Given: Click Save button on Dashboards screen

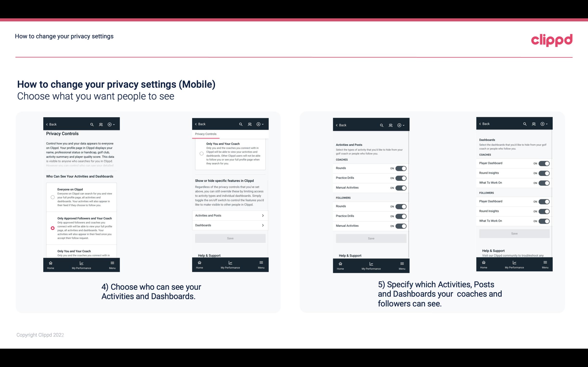Looking at the screenshot, I should point(514,233).
